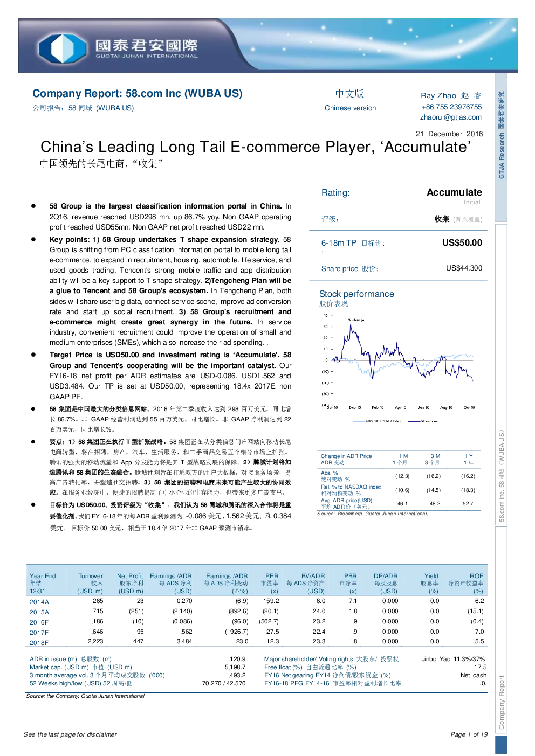Image resolution: width=535 pixels, height=756 pixels.
Task: Click share price US$44.300
Action: click(464, 268)
